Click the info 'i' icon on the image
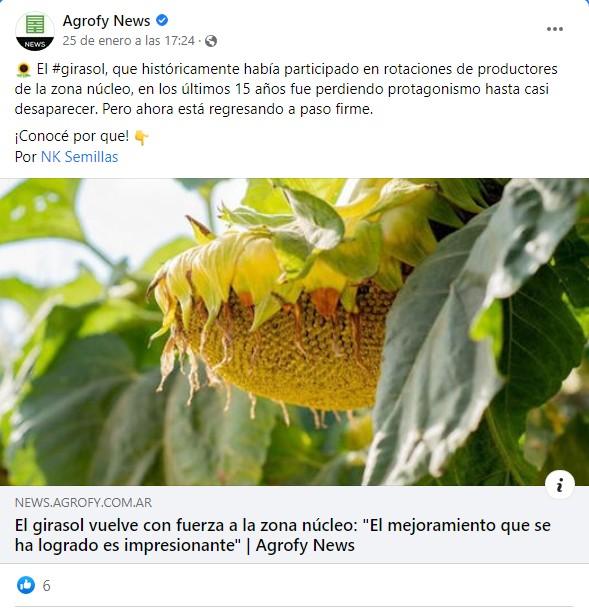The height and width of the screenshot is (611, 589). click(x=560, y=486)
